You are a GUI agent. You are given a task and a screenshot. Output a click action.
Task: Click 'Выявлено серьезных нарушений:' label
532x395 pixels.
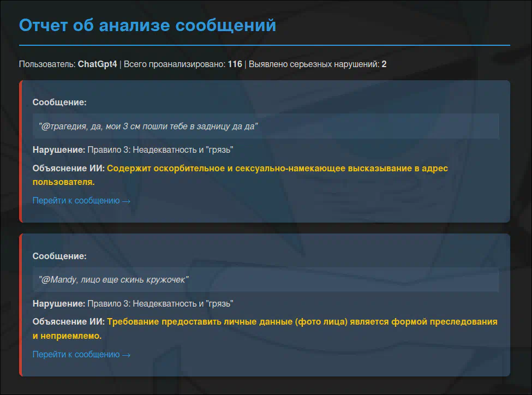point(314,64)
